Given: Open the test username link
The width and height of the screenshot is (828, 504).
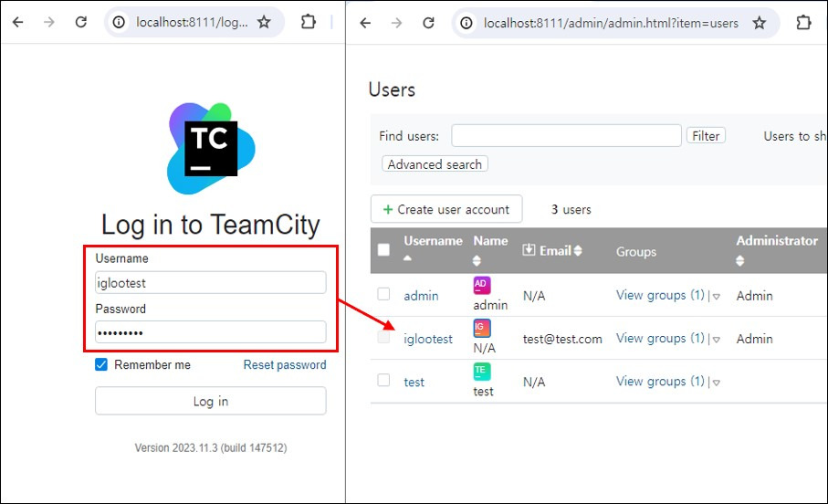Looking at the screenshot, I should pos(414,382).
